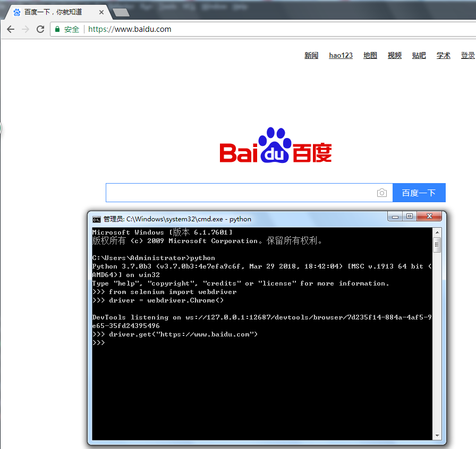Screen dimensions: 476x449
Task: Click the 版权所有 2009 Microsoft Corporation line
Action: tap(207, 241)
